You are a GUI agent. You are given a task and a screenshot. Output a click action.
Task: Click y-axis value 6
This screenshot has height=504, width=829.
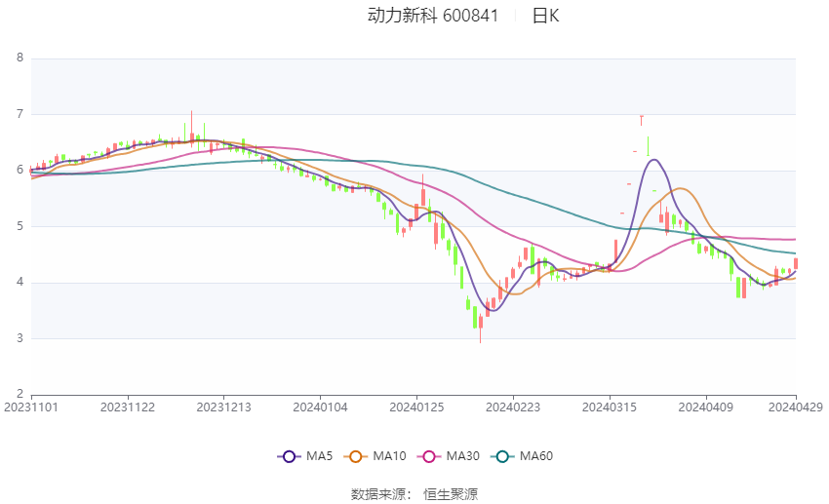(20, 170)
